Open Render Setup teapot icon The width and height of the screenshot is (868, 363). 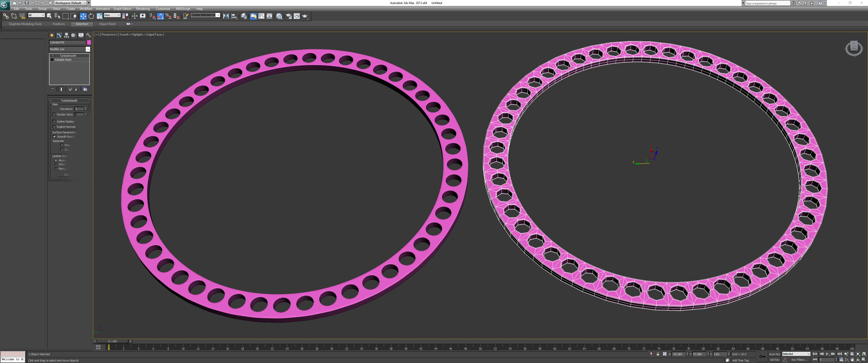pyautogui.click(x=289, y=16)
